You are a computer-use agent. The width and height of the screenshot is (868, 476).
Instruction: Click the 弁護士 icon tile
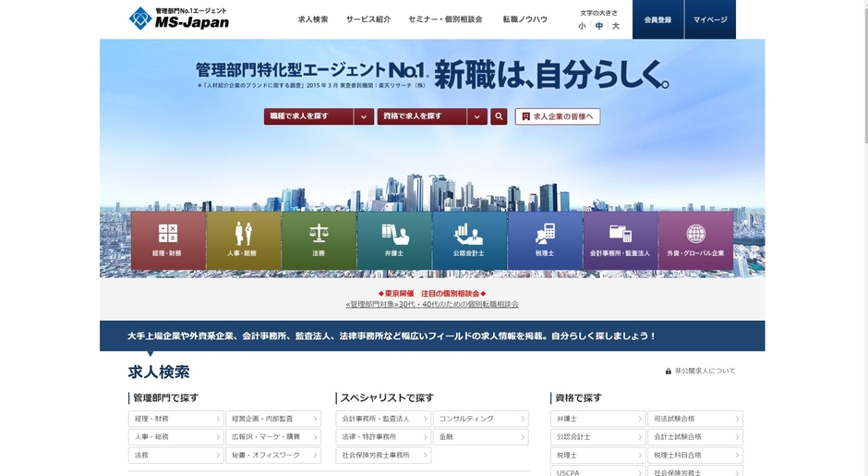394,239
